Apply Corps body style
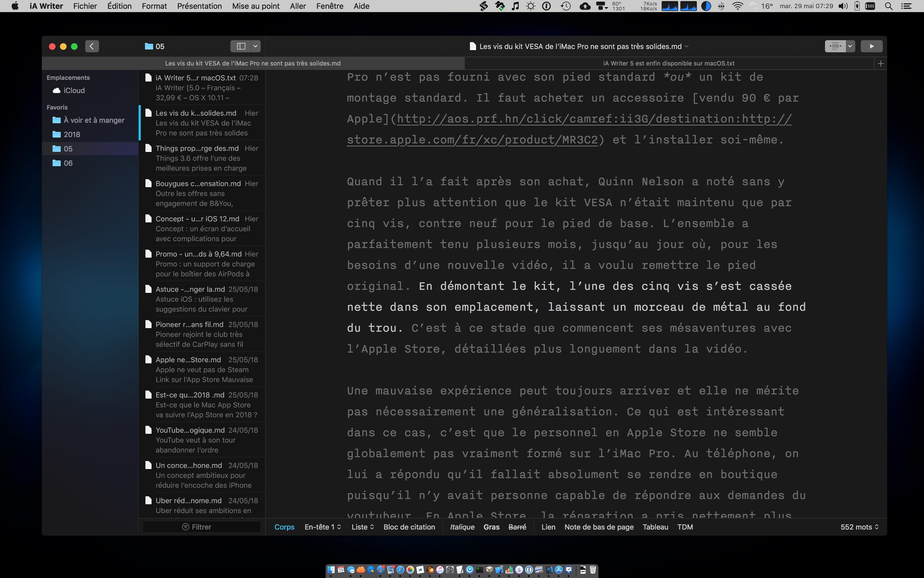Screen dimensions: 924x578 [x=284, y=527]
